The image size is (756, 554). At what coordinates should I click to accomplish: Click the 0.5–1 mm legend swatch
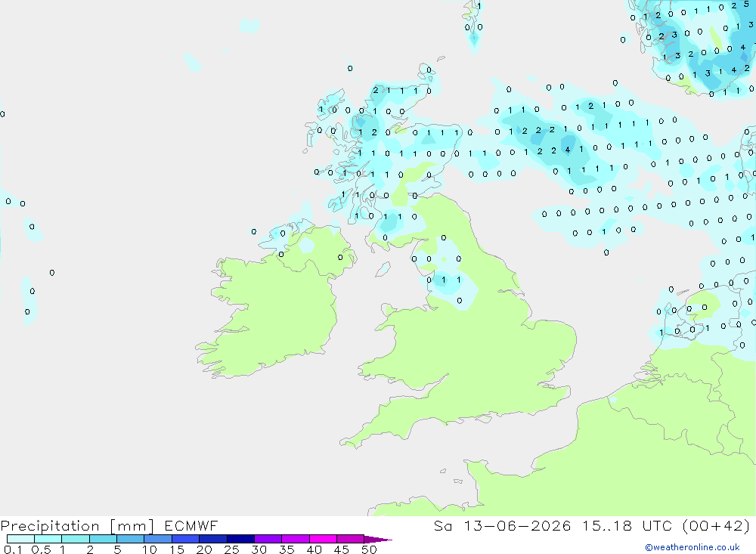tap(48, 539)
